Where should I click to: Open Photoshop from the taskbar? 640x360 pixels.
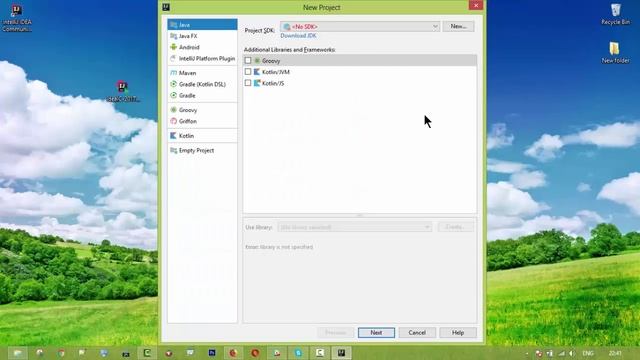click(x=212, y=353)
